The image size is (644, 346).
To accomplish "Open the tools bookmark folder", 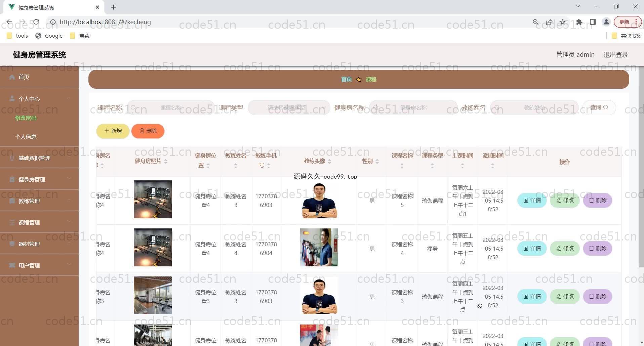I will 17,36.
